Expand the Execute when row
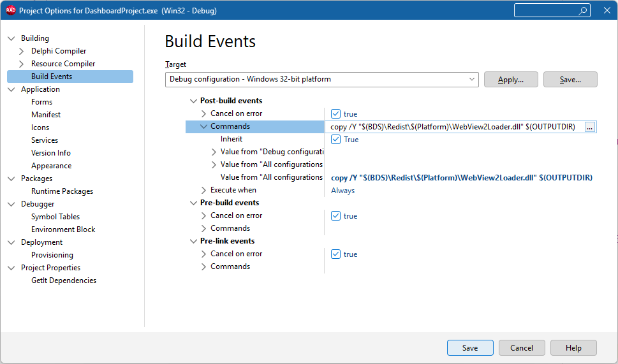 203,190
